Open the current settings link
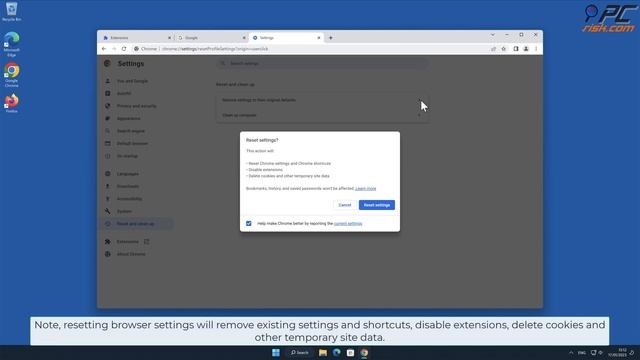Image resolution: width=640 pixels, height=360 pixels. point(348,224)
